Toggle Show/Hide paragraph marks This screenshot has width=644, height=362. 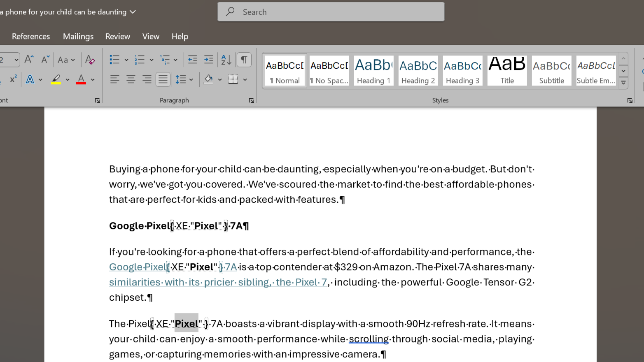[x=244, y=60]
